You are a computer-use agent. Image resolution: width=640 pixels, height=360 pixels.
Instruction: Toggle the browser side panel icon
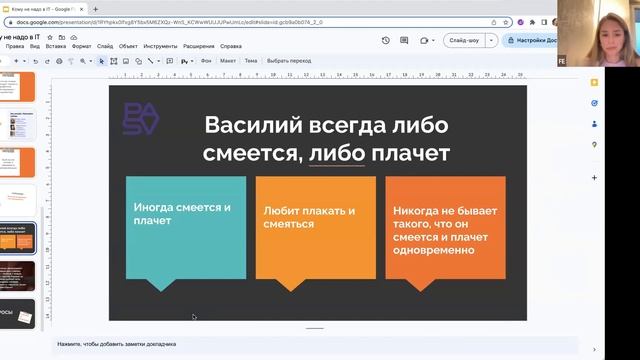pyautogui.click(x=544, y=22)
